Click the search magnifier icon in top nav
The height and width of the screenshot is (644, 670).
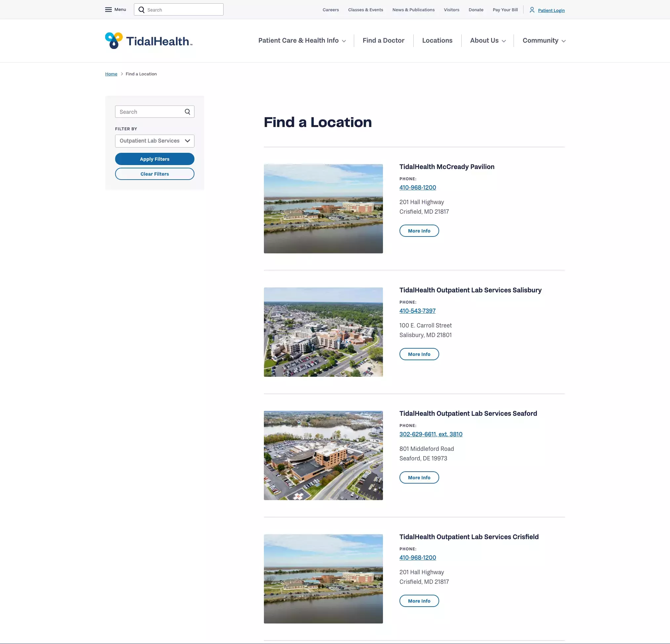point(143,10)
